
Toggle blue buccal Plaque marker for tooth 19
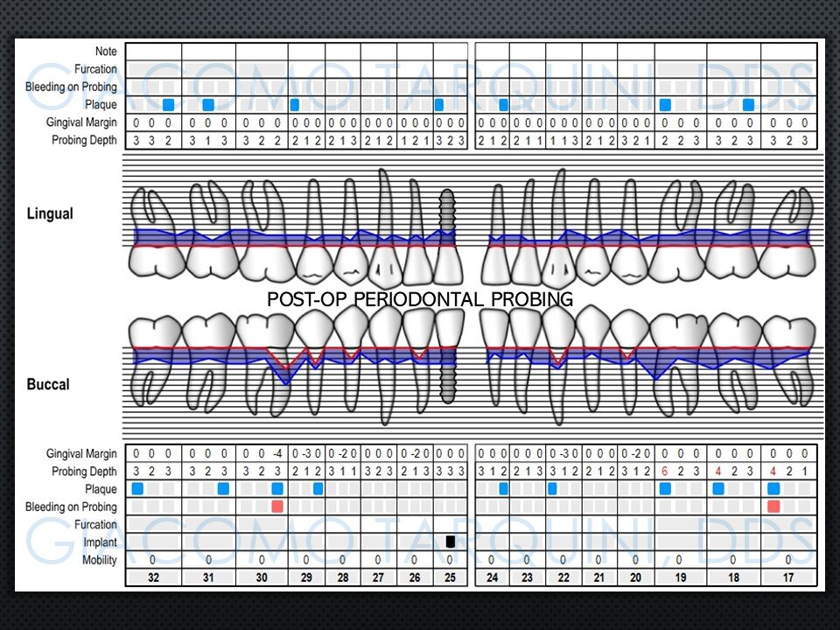click(x=666, y=489)
